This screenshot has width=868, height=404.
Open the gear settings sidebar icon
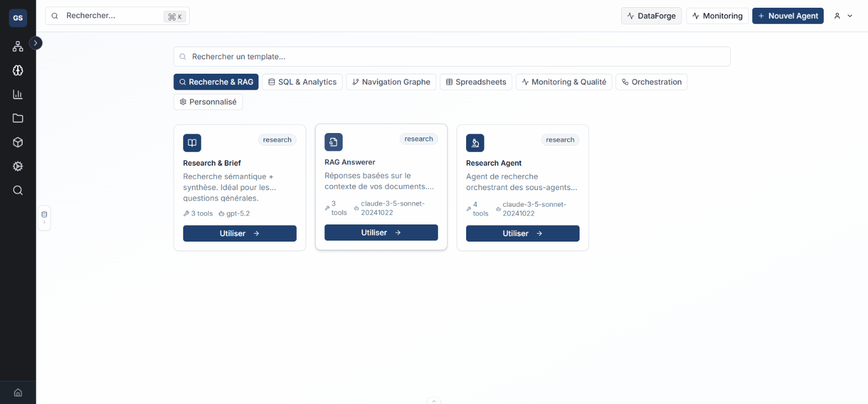click(x=18, y=166)
